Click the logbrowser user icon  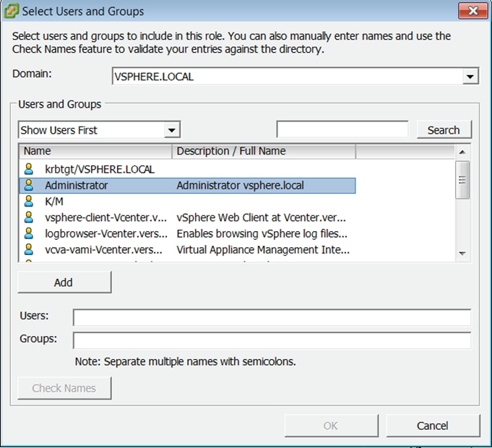(x=29, y=233)
